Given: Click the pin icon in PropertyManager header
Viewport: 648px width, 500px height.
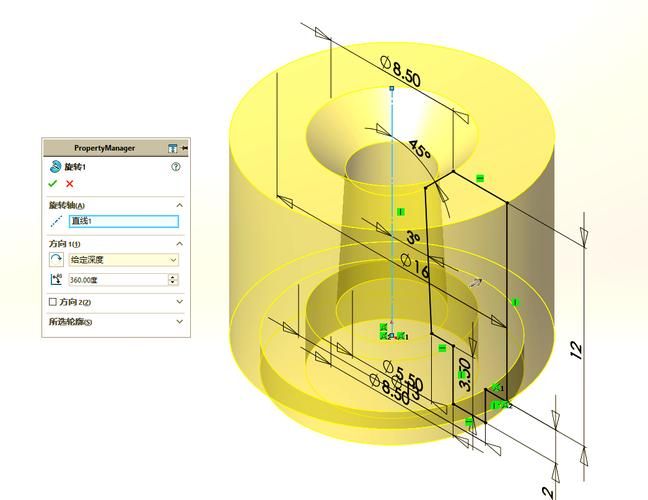Looking at the screenshot, I should pos(184,148).
